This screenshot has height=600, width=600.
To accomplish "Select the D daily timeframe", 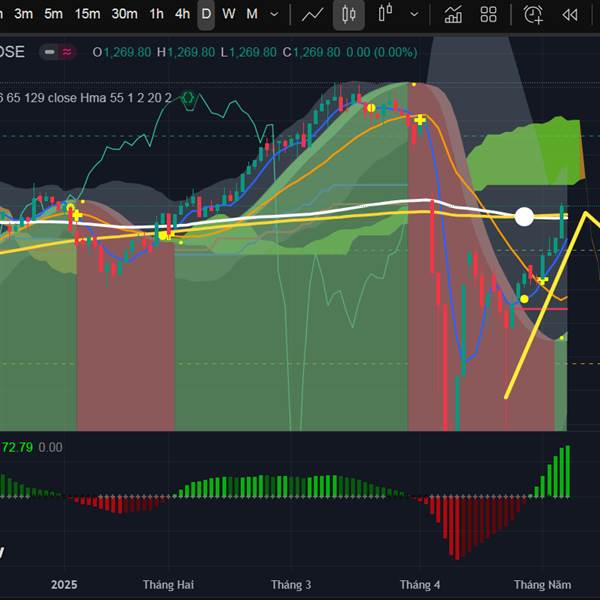I will coord(206,15).
